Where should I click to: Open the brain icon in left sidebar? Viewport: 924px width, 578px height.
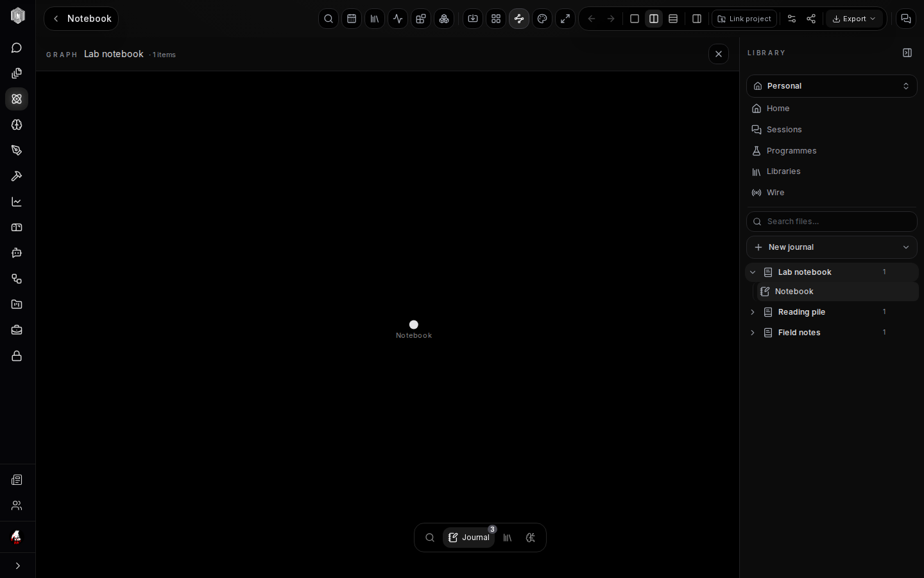click(17, 125)
